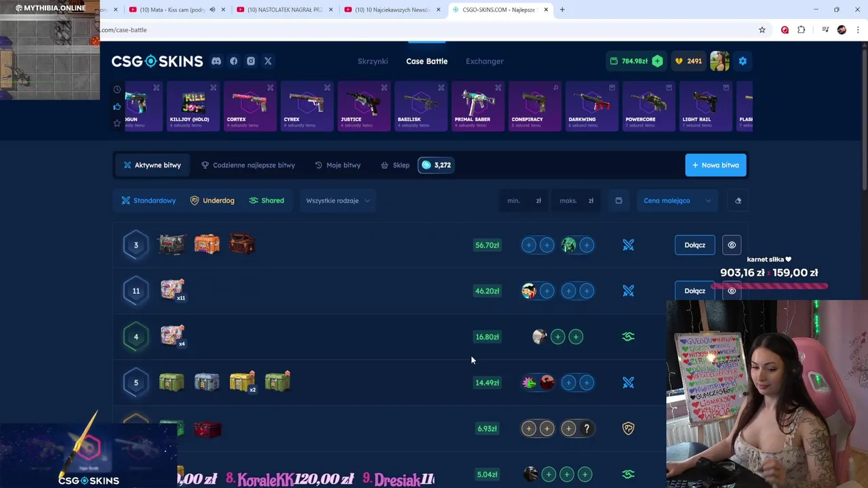Open the KILLJOY (HOLO) drop card
The image size is (868, 488).
coord(193,106)
